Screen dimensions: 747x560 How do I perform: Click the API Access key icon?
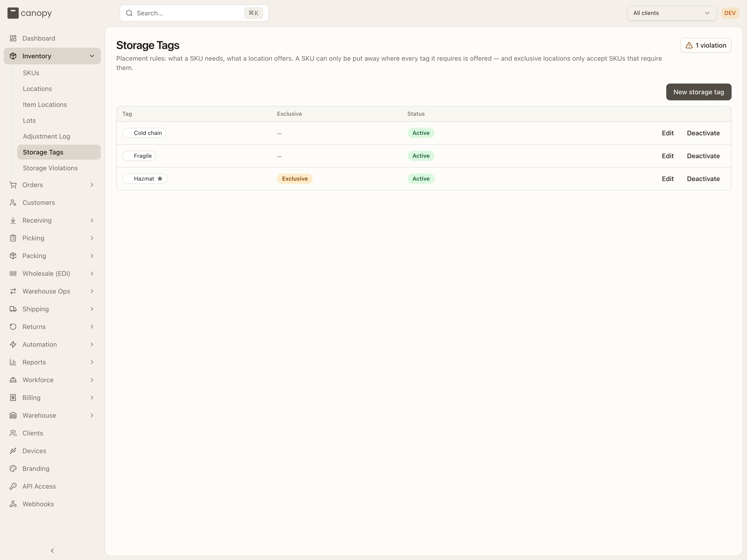coord(13,486)
